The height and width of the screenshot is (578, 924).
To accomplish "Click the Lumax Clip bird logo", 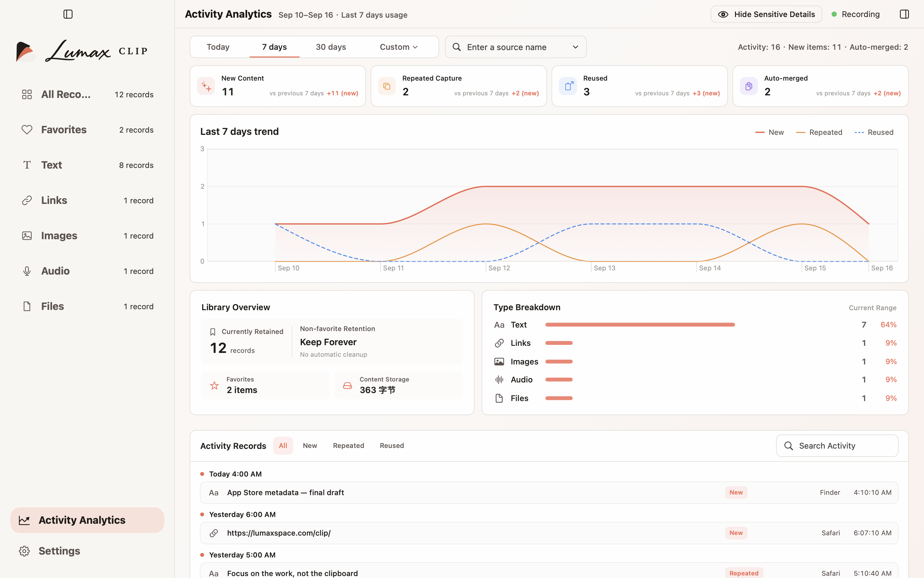I will pyautogui.click(x=26, y=51).
